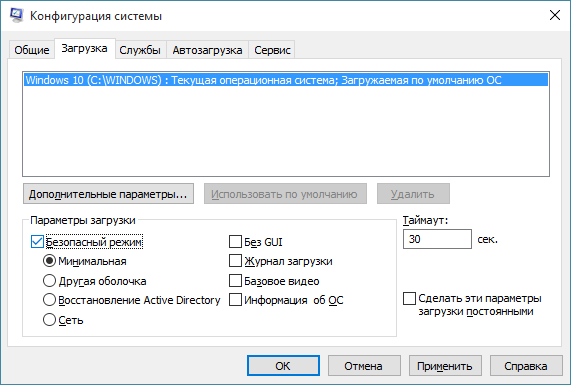The image size is (571, 385).
Task: Enable Информация об ОС checkbox
Action: (235, 300)
